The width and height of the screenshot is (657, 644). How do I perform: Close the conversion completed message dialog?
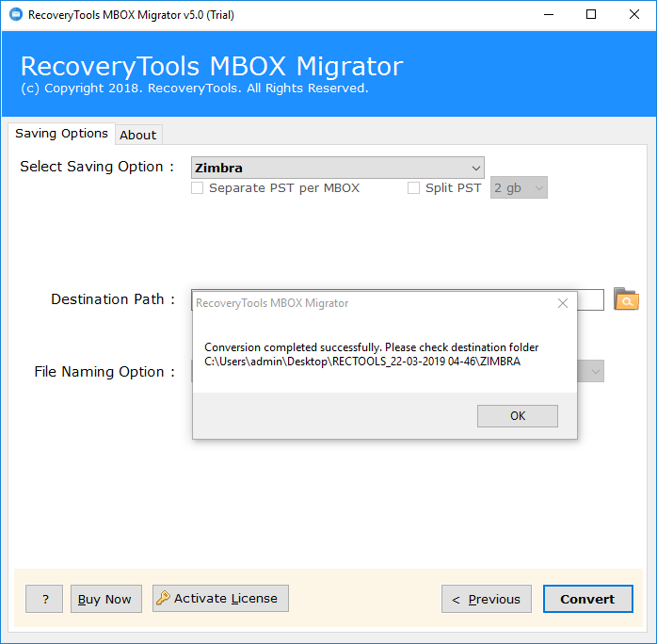563,303
